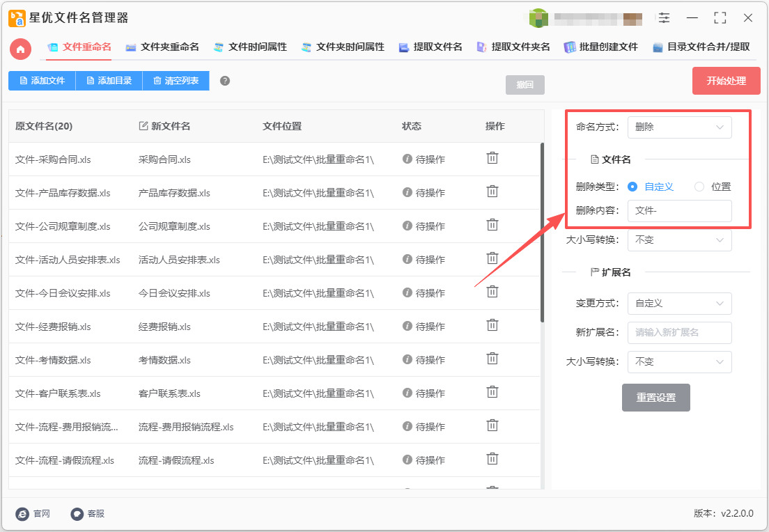Switch to 文件时间属性 tab
Image resolution: width=769 pixels, height=532 pixels.
(250, 47)
